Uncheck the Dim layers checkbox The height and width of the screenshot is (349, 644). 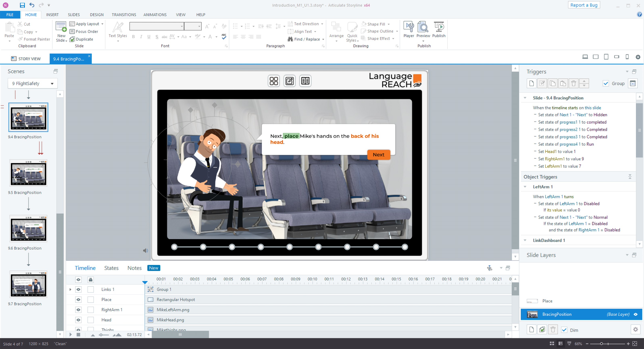tap(564, 330)
